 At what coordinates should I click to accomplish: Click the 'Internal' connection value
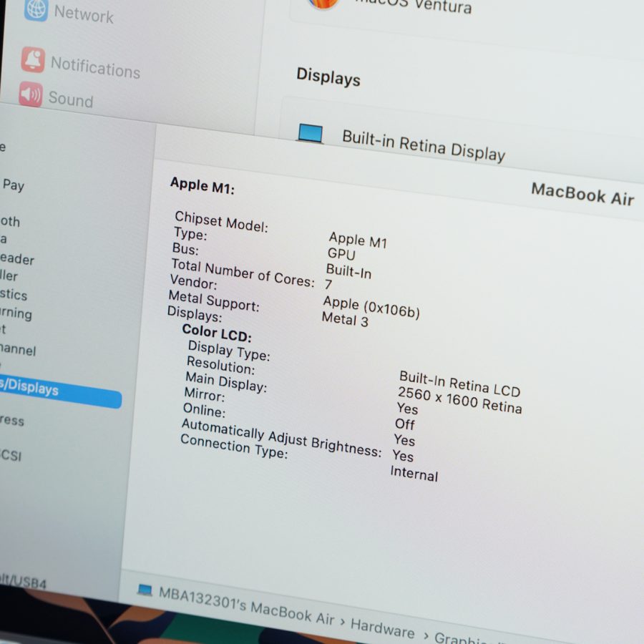(x=414, y=474)
